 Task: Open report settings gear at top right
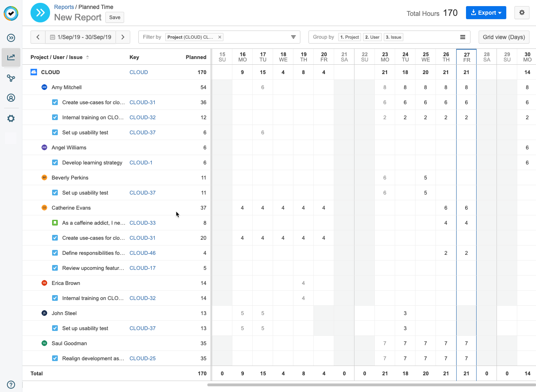[522, 13]
